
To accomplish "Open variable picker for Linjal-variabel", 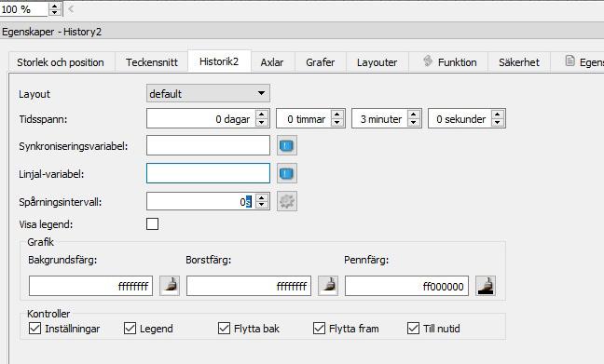I will (286, 173).
